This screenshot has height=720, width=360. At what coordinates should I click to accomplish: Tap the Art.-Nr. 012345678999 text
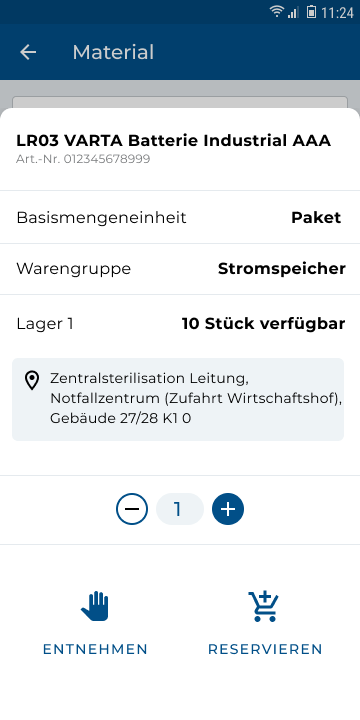83,159
